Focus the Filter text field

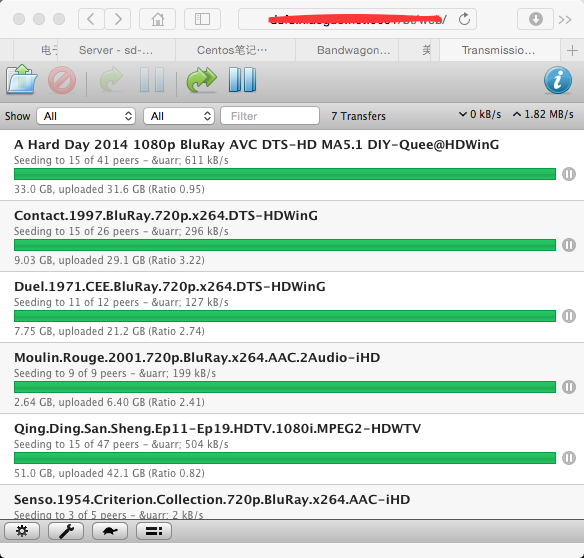coord(270,116)
